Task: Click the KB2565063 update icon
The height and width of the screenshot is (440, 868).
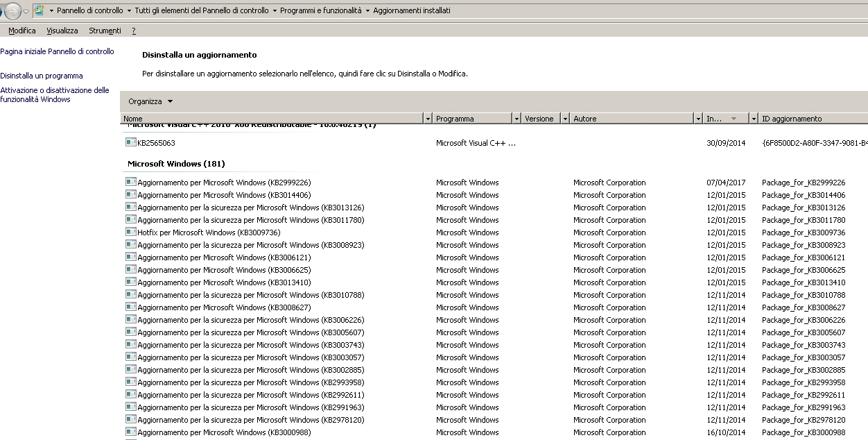Action: click(x=130, y=142)
